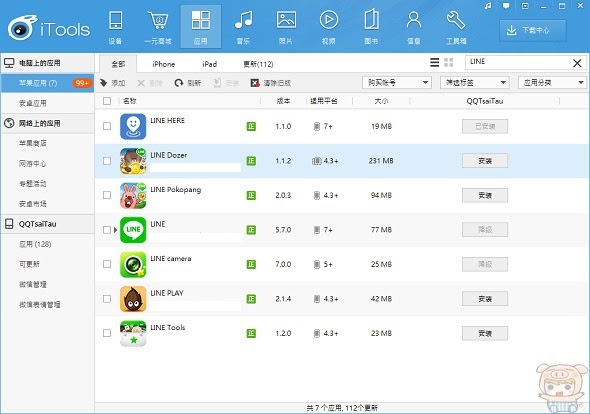Install LINE Dozer with 安装 button

485,161
